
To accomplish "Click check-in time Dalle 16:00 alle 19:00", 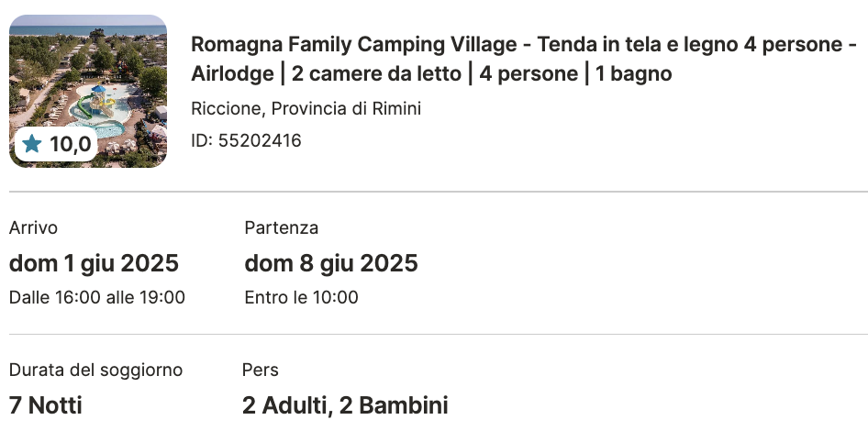I will (x=97, y=298).
